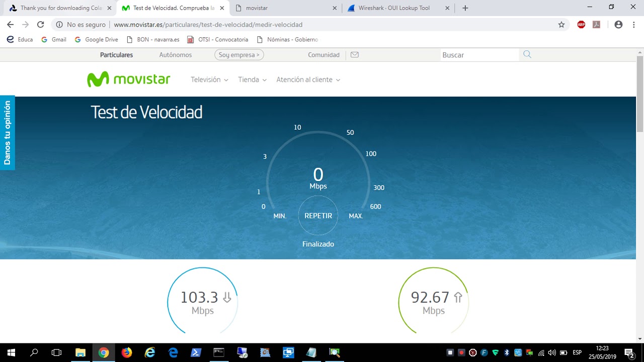The image size is (644, 362).
Task: Open the Gmail bookmark
Action: pyautogui.click(x=54, y=39)
